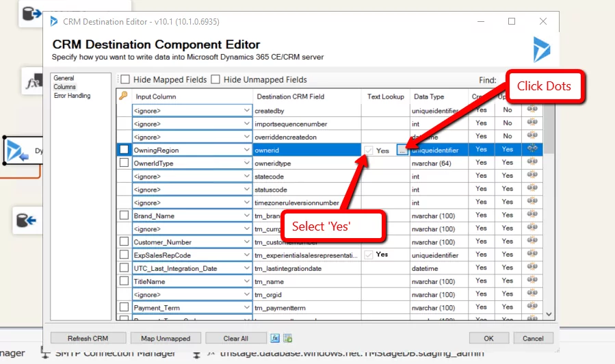Open the Brand_Name input column dropdown

pos(246,216)
